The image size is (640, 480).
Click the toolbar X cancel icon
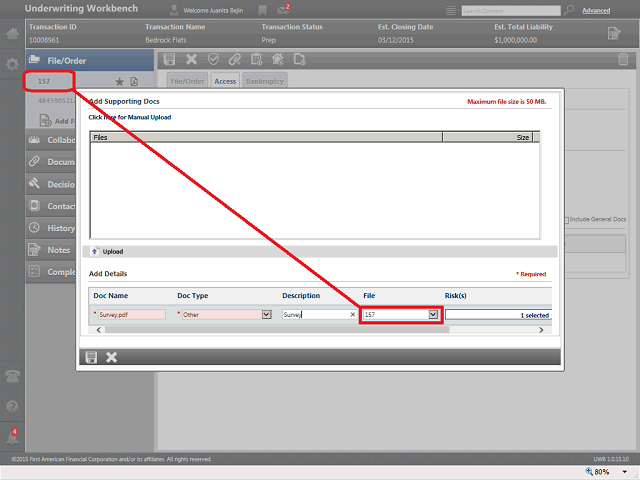coord(191,60)
